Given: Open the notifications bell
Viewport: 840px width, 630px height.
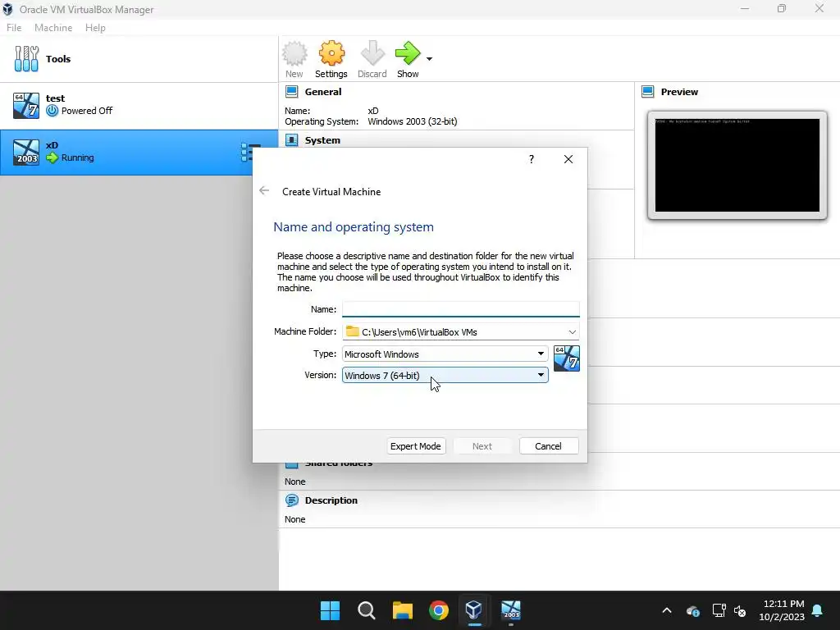Looking at the screenshot, I should point(818,610).
